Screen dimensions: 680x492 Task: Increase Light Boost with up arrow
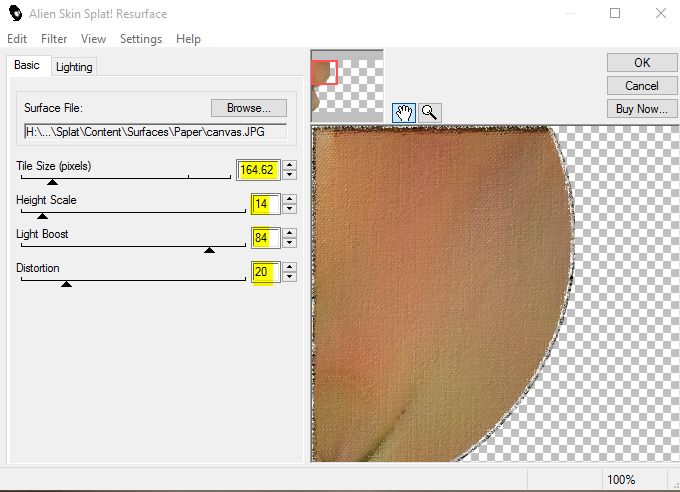290,233
